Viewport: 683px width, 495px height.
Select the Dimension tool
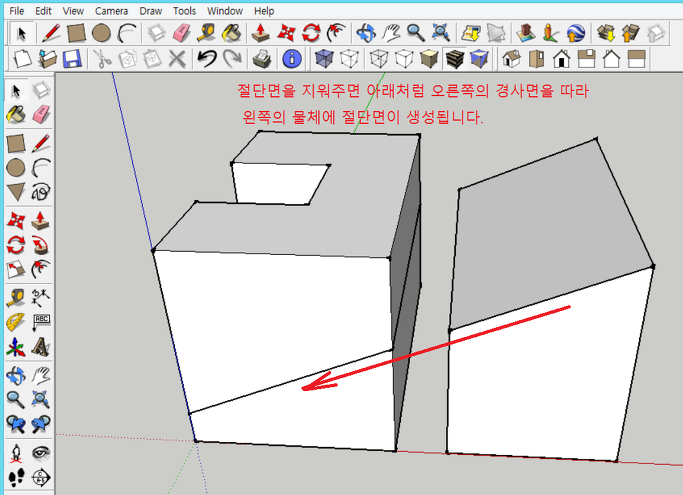click(x=41, y=298)
